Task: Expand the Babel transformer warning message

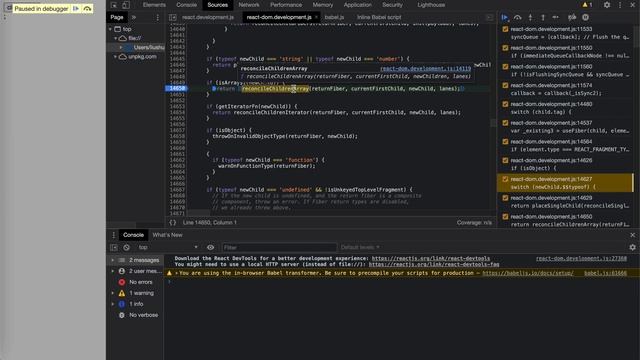Action: pyautogui.click(x=177, y=273)
